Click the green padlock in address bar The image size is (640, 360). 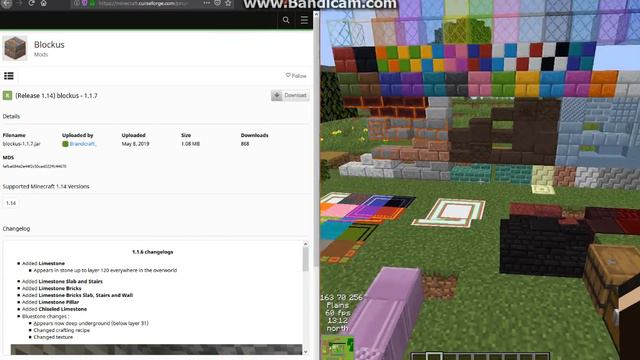[x=92, y=3]
